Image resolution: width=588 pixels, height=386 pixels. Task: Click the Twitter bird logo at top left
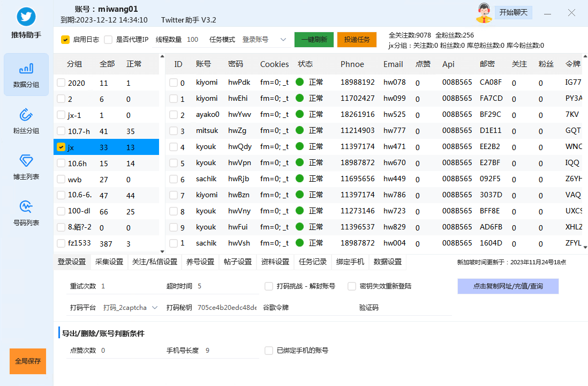26,17
